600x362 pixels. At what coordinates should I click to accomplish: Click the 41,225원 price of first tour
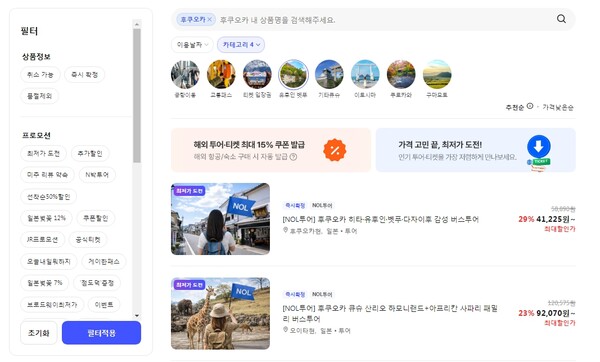tap(553, 219)
